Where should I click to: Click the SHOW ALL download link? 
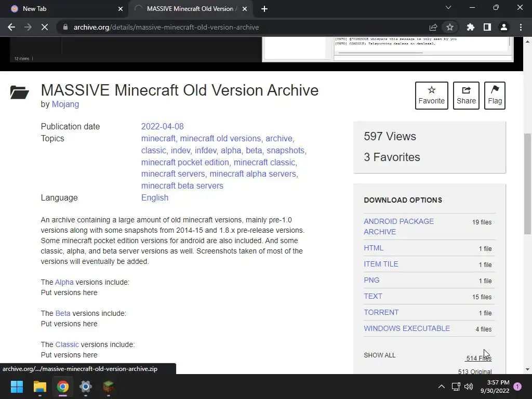pos(380,355)
